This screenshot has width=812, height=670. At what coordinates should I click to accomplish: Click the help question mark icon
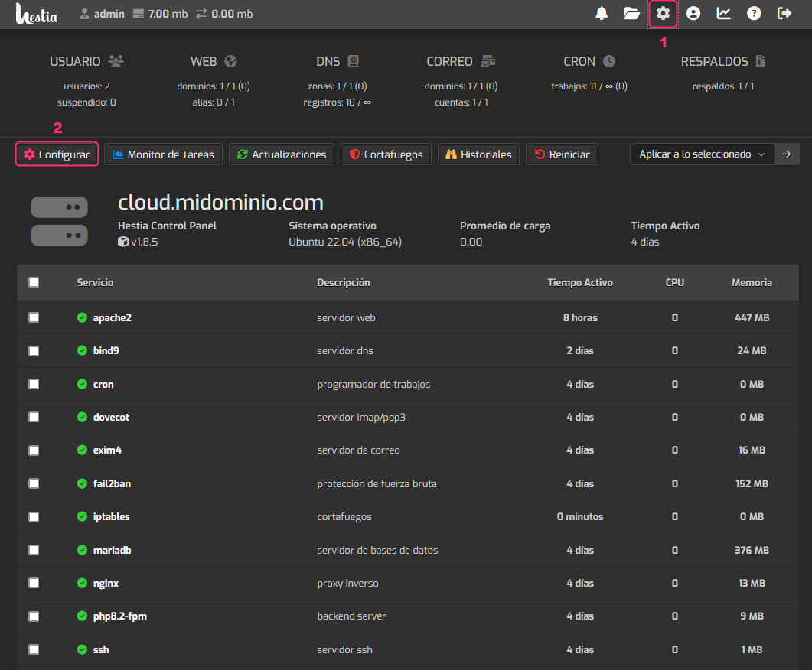[x=754, y=13]
